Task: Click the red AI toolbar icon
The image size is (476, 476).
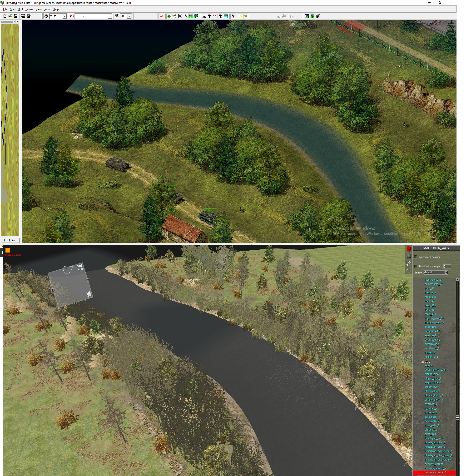Action: point(162,16)
